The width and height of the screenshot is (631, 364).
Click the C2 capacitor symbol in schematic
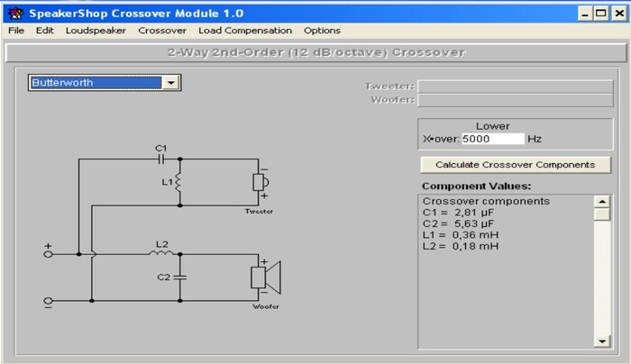pyautogui.click(x=180, y=278)
